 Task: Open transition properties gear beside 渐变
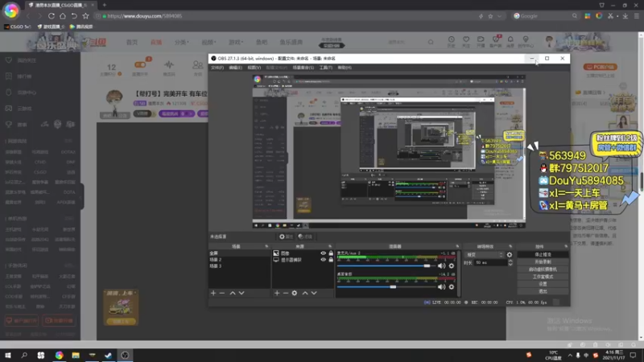click(510, 255)
